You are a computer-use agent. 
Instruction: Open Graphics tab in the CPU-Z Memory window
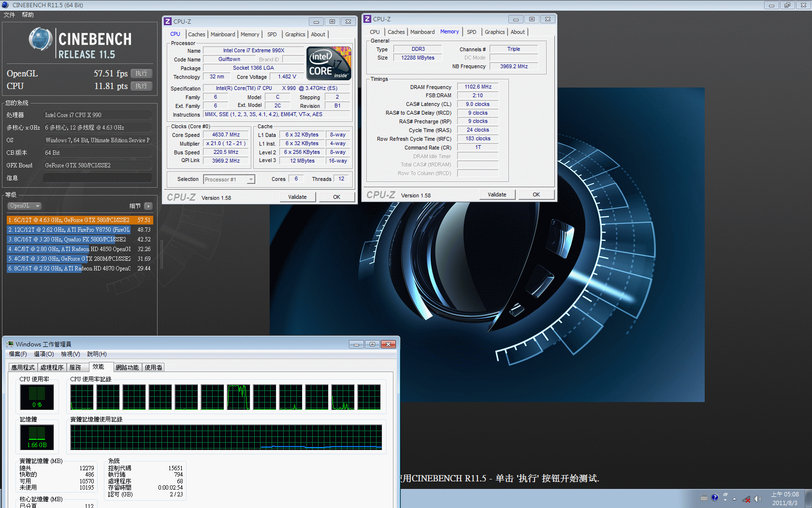[494, 32]
